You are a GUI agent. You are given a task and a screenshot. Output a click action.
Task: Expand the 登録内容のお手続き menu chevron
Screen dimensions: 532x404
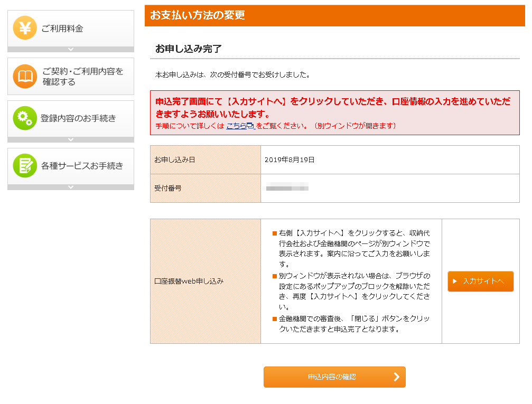pyautogui.click(x=71, y=139)
